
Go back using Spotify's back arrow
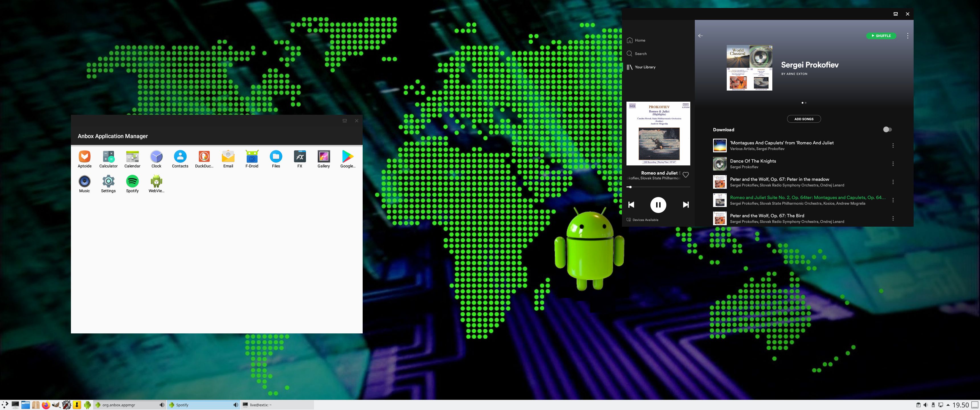700,36
